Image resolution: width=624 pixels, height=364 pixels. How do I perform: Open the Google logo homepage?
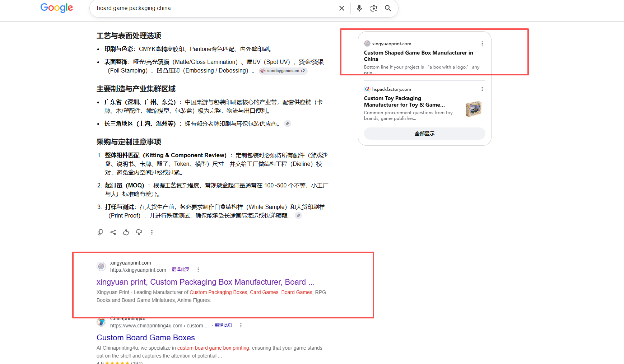57,8
